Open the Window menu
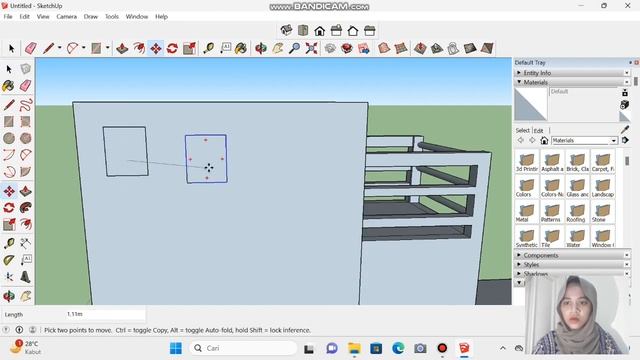The image size is (640, 360). coord(137,17)
